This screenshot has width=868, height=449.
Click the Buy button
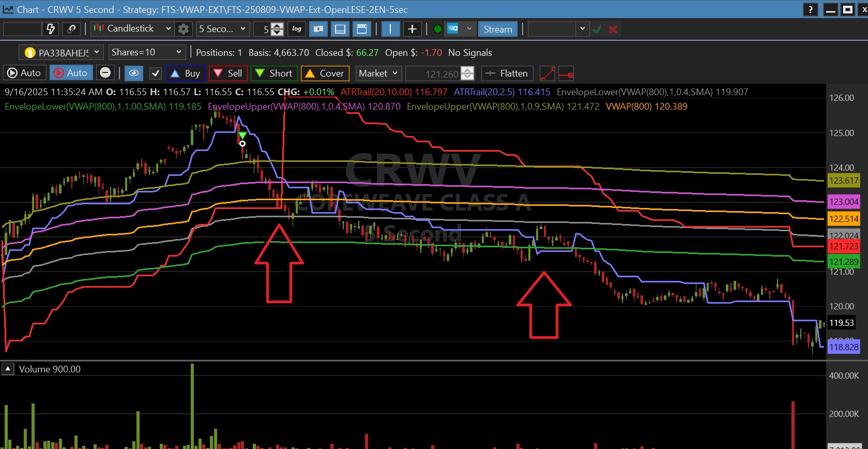pyautogui.click(x=186, y=73)
